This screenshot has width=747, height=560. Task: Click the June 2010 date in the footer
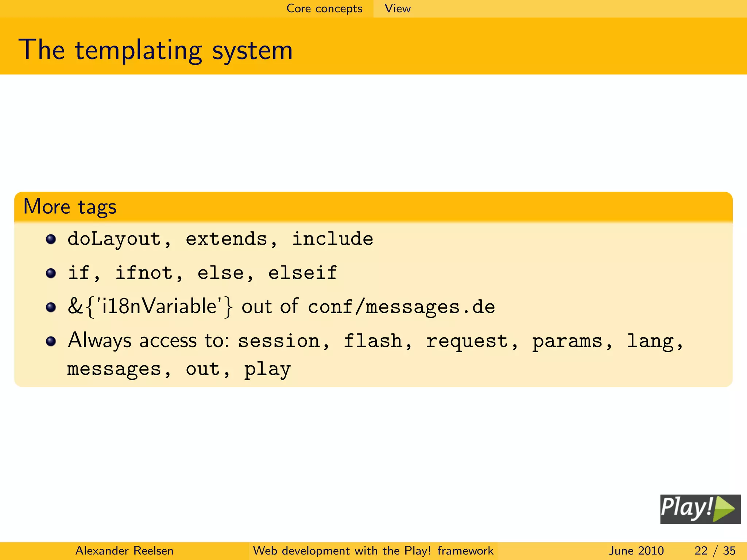(x=636, y=551)
